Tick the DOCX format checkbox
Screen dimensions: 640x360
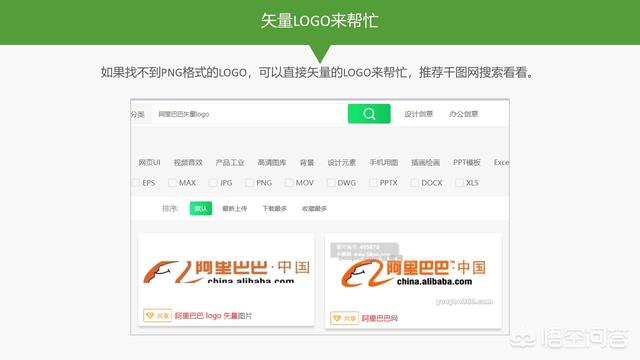pyautogui.click(x=415, y=182)
